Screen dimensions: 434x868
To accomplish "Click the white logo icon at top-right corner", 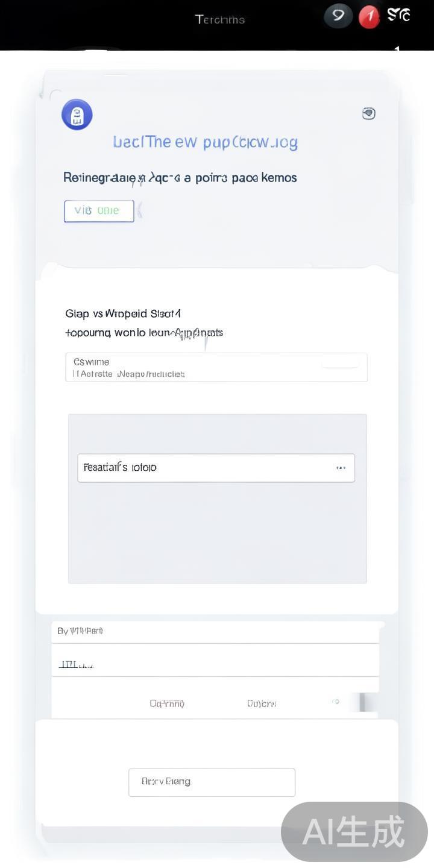I will point(398,15).
